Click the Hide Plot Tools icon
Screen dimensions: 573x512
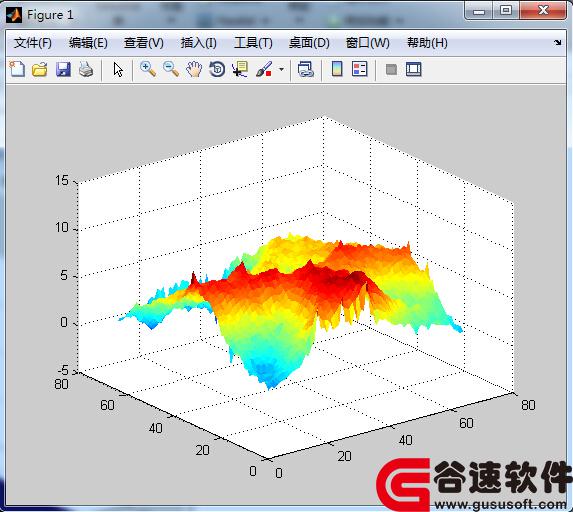pyautogui.click(x=391, y=69)
